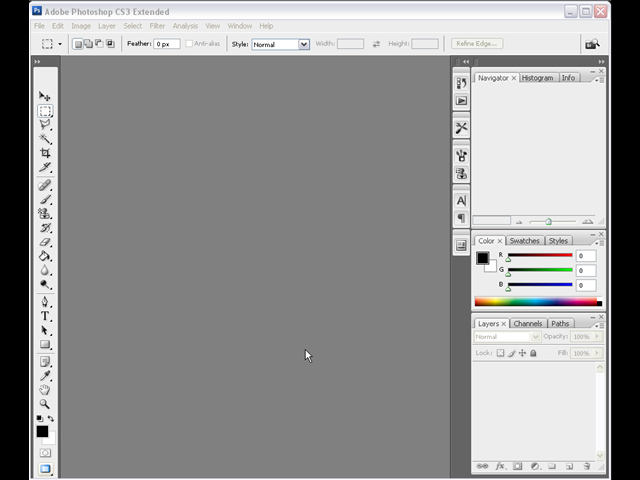Screen dimensions: 640x480
Task: Select the Eyedropper tool
Action: pyautogui.click(x=45, y=376)
